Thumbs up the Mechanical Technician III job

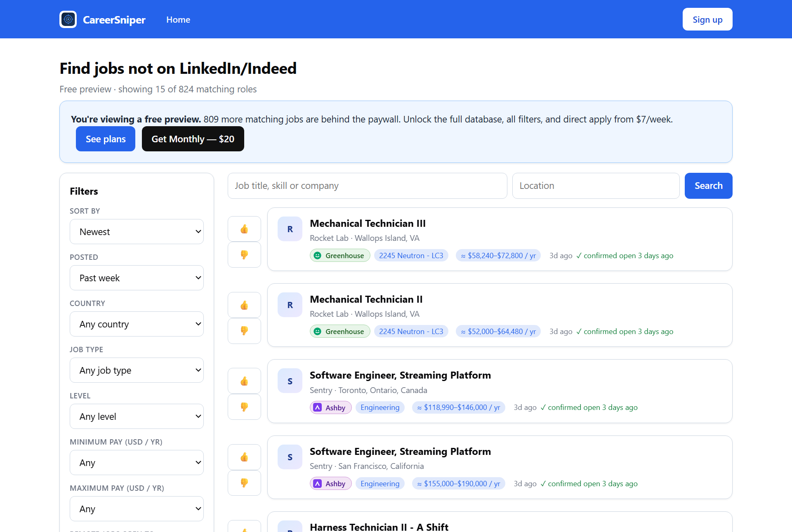click(x=244, y=229)
